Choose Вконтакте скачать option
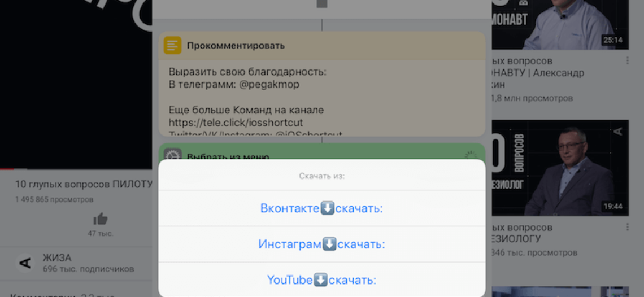The height and width of the screenshot is (297, 644). [321, 209]
